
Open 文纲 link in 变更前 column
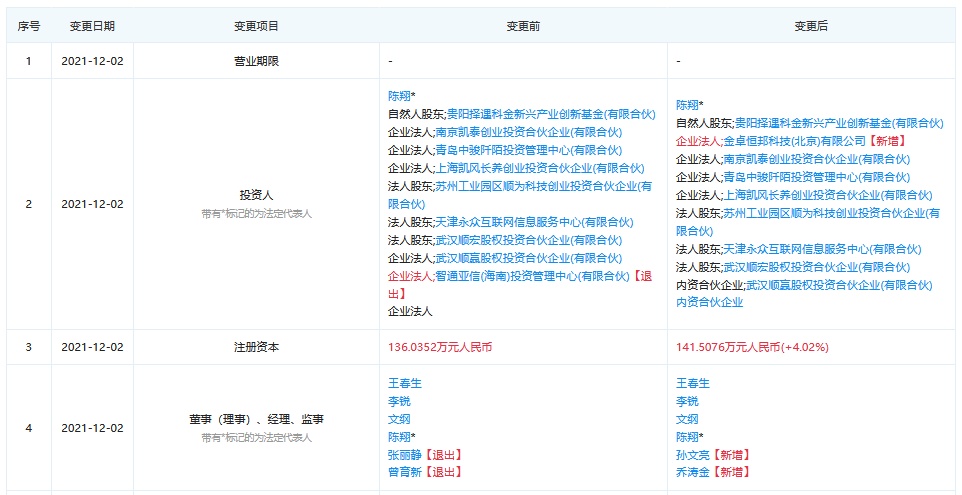pyautogui.click(x=399, y=420)
